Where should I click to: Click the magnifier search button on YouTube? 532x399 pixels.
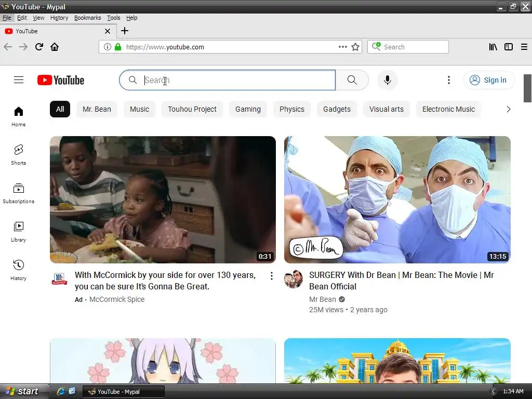(x=352, y=80)
